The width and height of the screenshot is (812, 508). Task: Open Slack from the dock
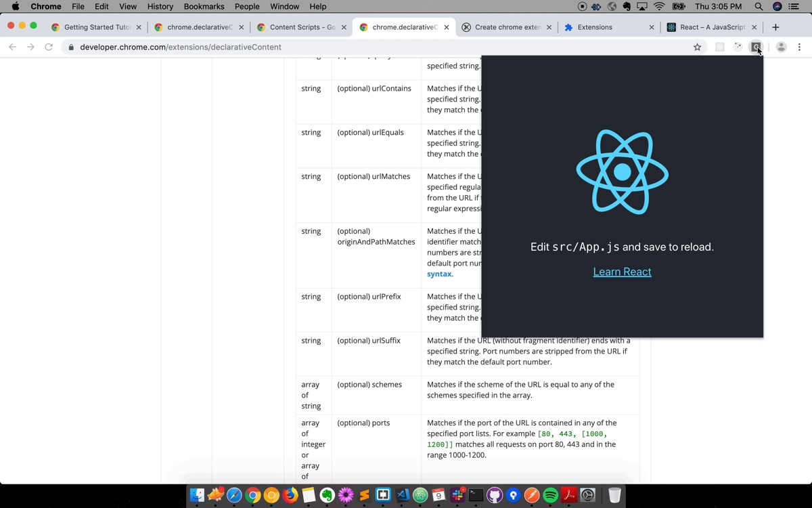coord(457,495)
